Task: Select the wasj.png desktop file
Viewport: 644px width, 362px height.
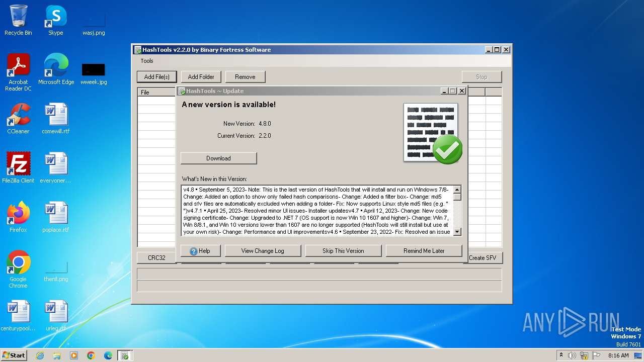Action: [x=94, y=24]
